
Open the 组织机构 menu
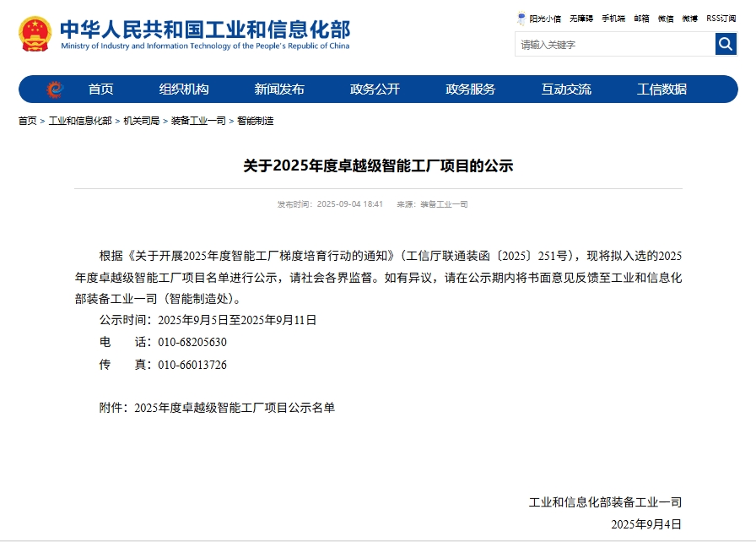tap(184, 89)
